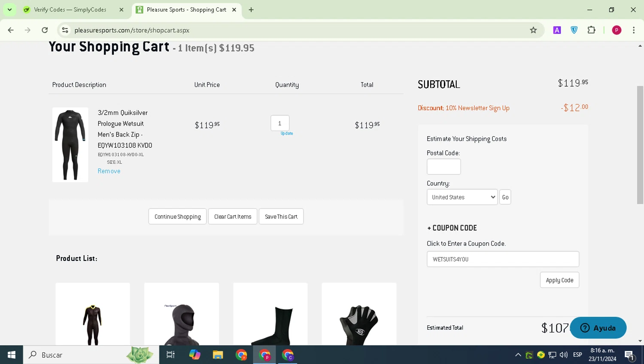Click Apply Code
644x364 pixels.
pyautogui.click(x=559, y=280)
